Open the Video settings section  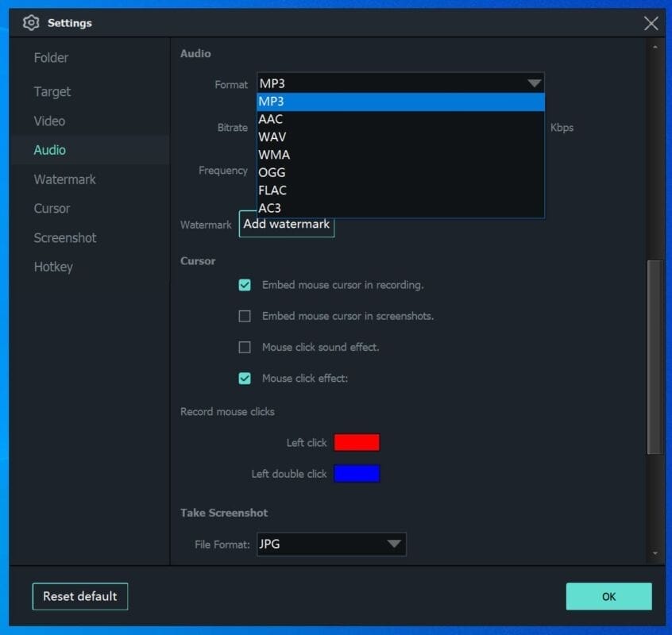(x=49, y=121)
